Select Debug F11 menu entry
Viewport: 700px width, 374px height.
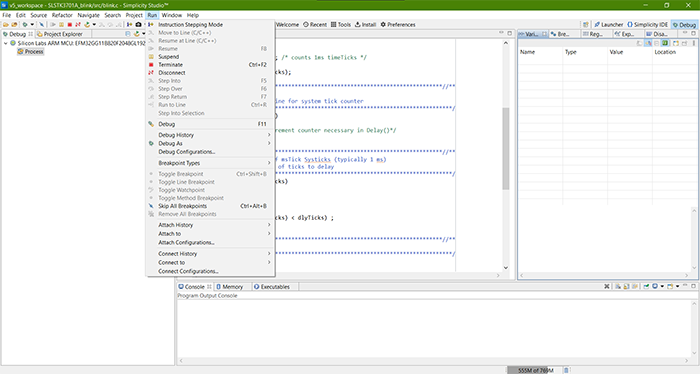pos(210,124)
